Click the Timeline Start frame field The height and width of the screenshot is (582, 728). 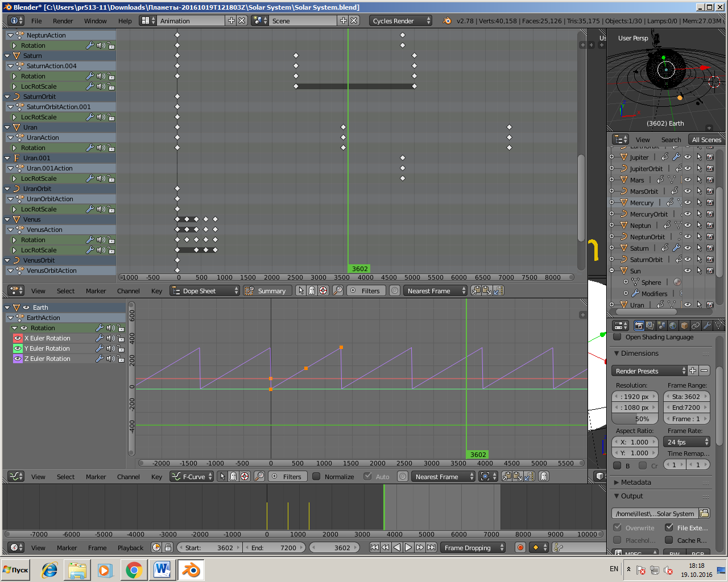click(x=210, y=547)
